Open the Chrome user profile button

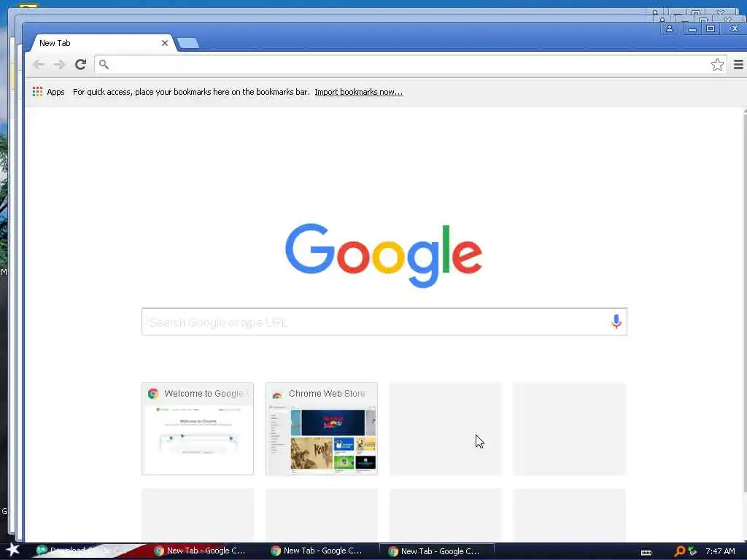670,29
